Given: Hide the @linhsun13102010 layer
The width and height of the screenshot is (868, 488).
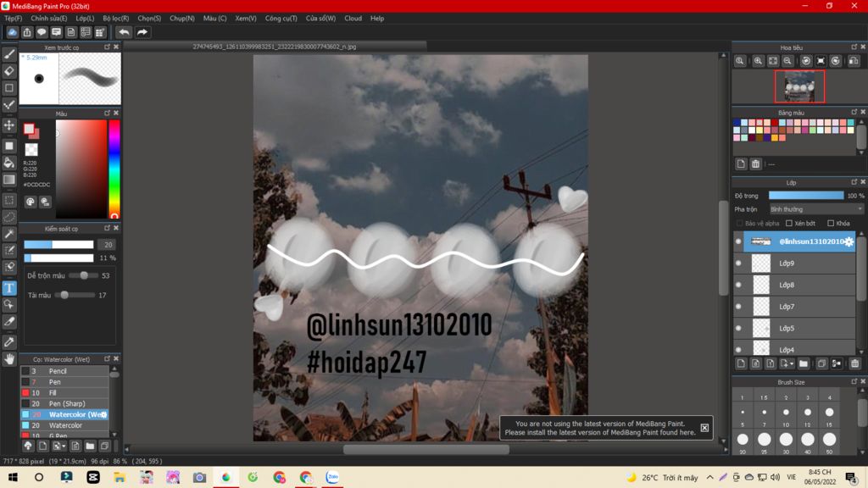Looking at the screenshot, I should (738, 241).
